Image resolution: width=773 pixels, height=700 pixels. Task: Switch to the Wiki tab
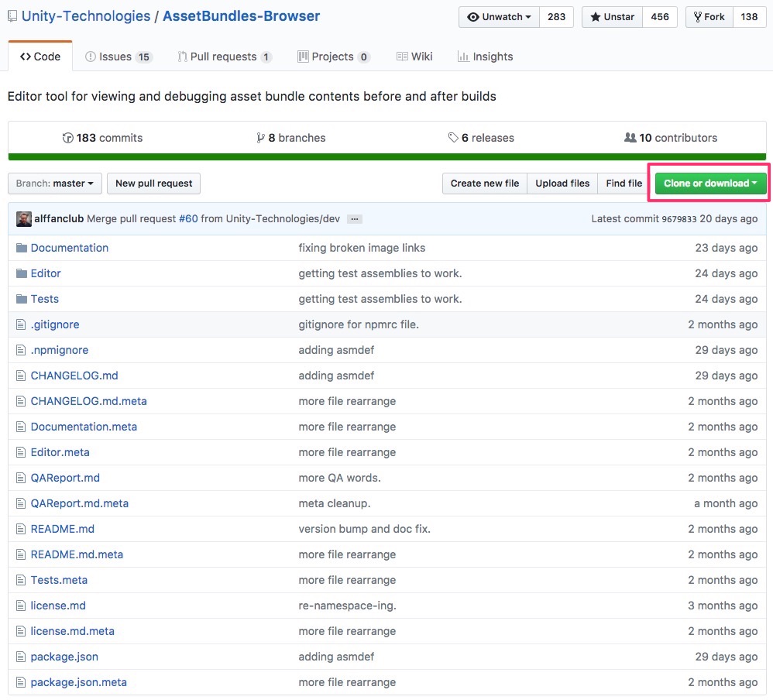(x=414, y=56)
